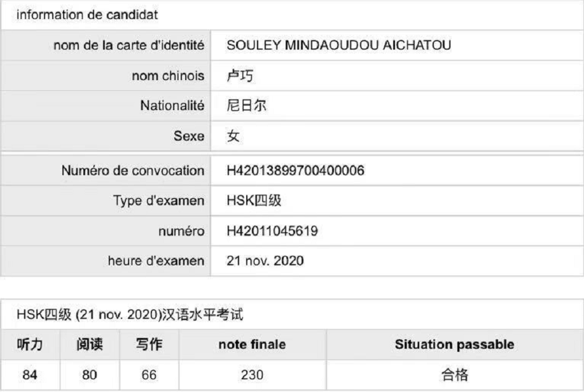Click the 'Numéro de convocation' label
Viewport: 584px width, 392px height.
(x=133, y=171)
